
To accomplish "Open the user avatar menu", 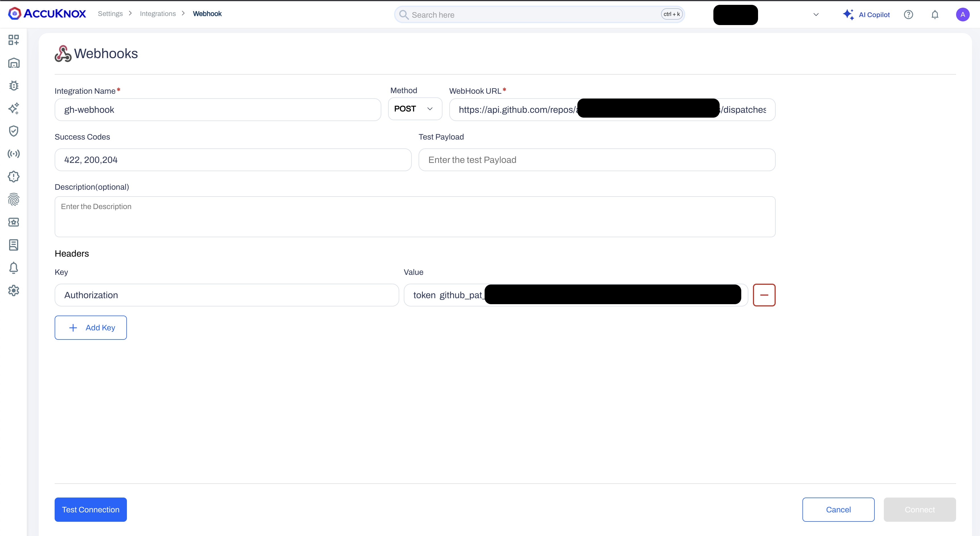I will click(962, 15).
